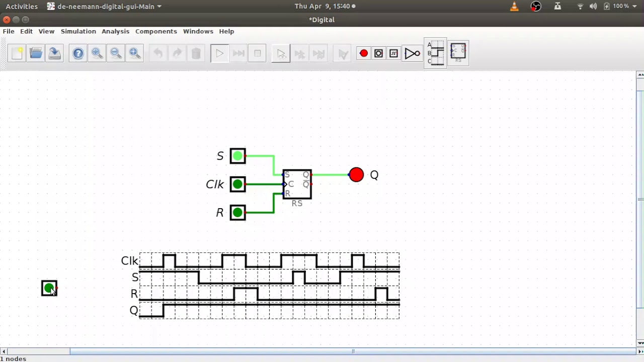The height and width of the screenshot is (362, 644).
Task: Click the battery 100 % indicator
Action: [616, 6]
